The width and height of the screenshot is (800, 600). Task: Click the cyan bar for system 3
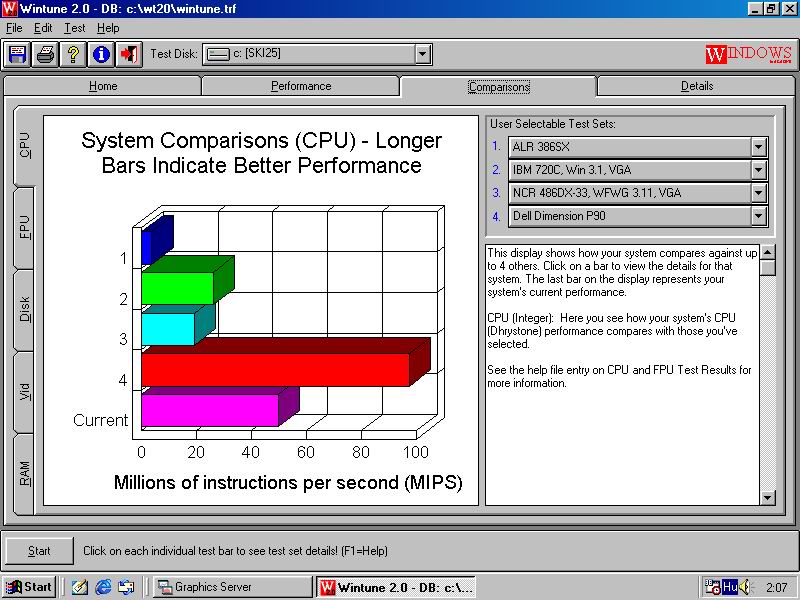(x=168, y=329)
